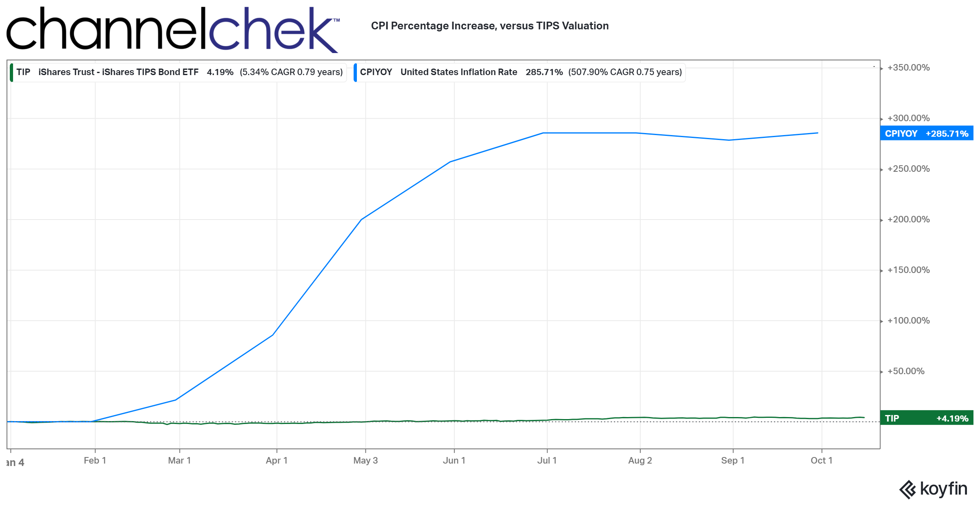The height and width of the screenshot is (506, 980).
Task: Click the koyfin logo icon
Action: pos(907,489)
